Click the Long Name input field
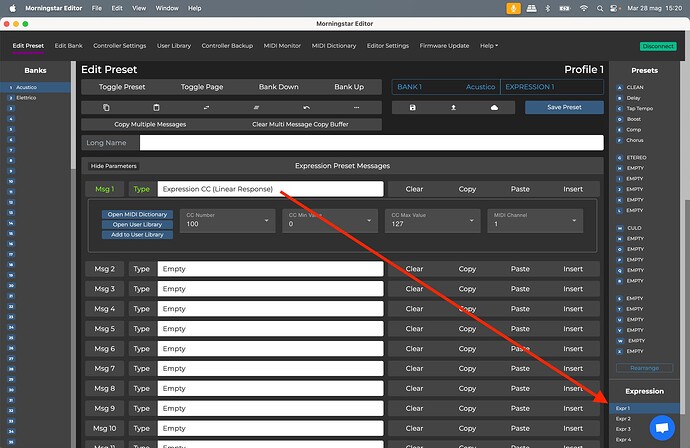Image resolution: width=690 pixels, height=448 pixels. (371, 143)
